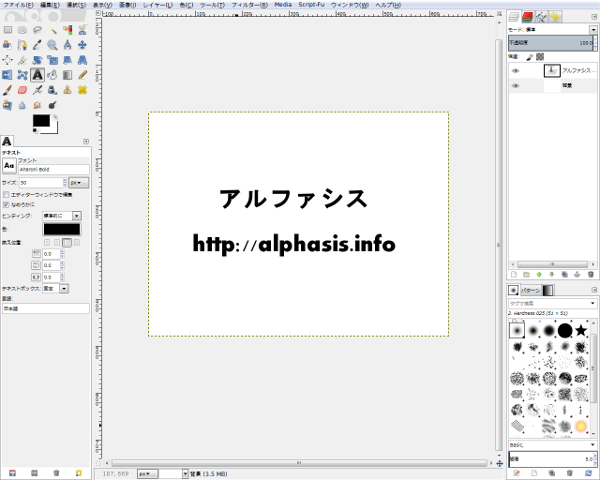Select the Heal bandage tool
600x480 pixels.
point(82,90)
